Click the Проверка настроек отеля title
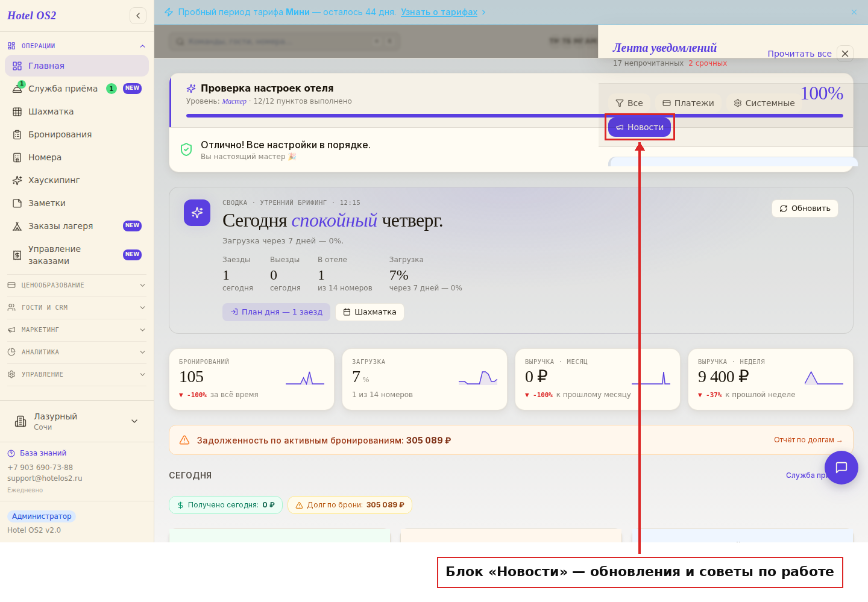 [x=267, y=89]
